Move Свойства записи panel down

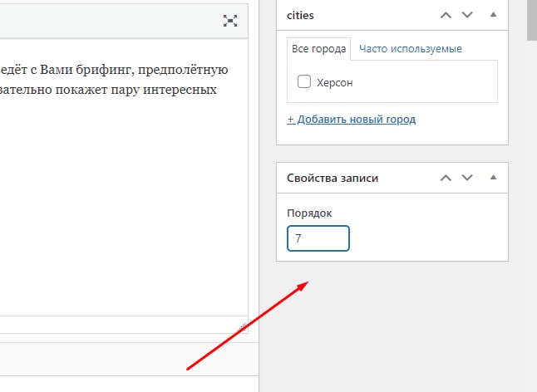467,178
